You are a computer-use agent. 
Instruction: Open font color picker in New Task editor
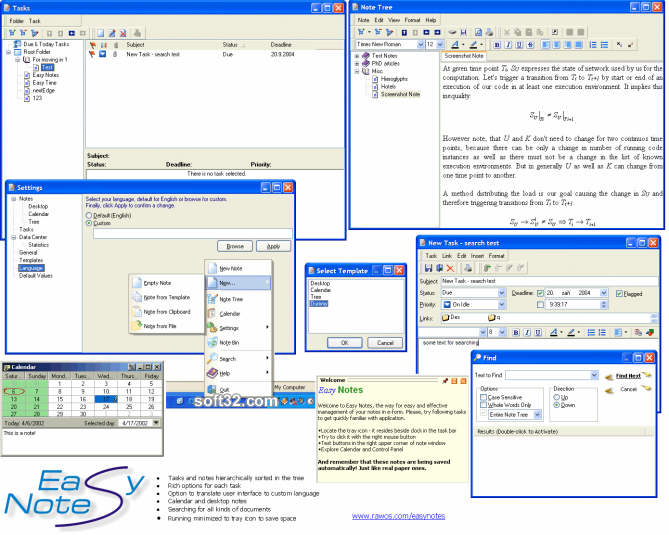[556, 332]
